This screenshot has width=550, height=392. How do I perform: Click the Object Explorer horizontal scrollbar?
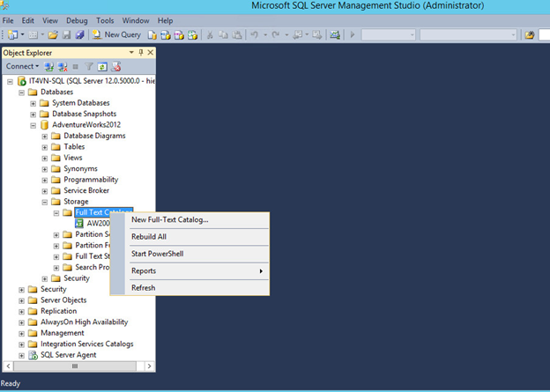[78, 366]
